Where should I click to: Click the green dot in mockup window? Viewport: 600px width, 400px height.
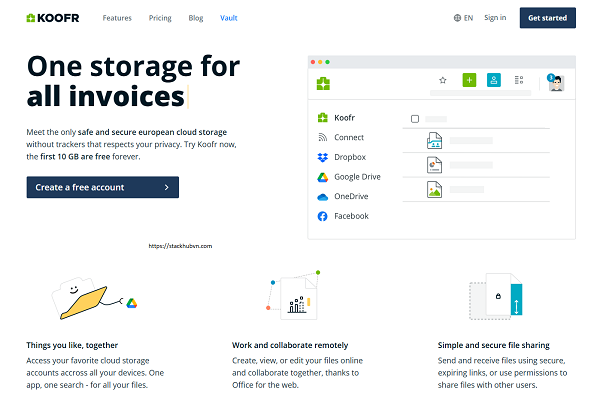328,62
